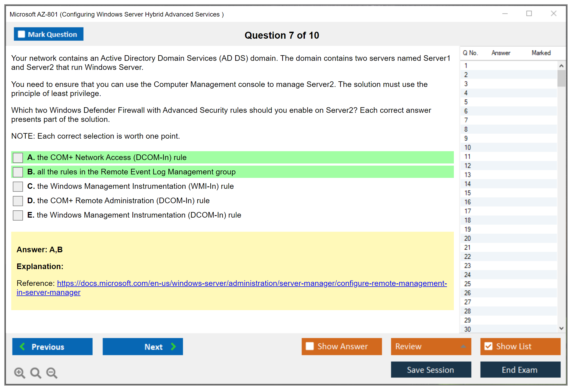Click the Save Session button
Viewport: 574px width, 392px height.
(x=431, y=370)
